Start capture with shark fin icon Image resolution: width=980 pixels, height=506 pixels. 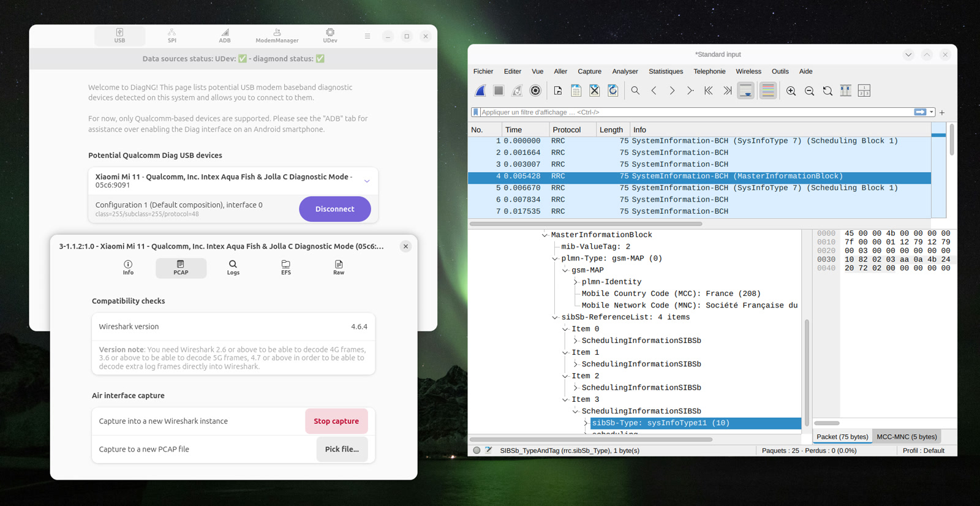481,91
